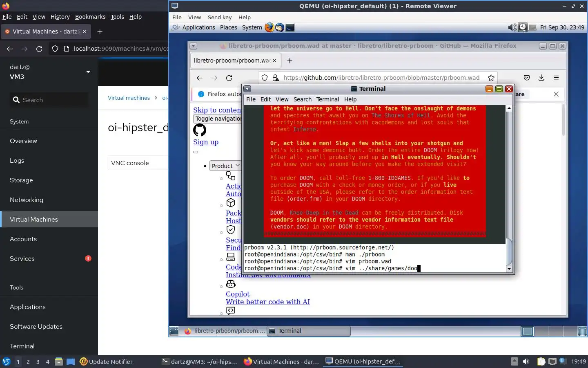This screenshot has width=588, height=368.
Task: Open the clipboard icon in host system tray
Action: click(x=541, y=361)
